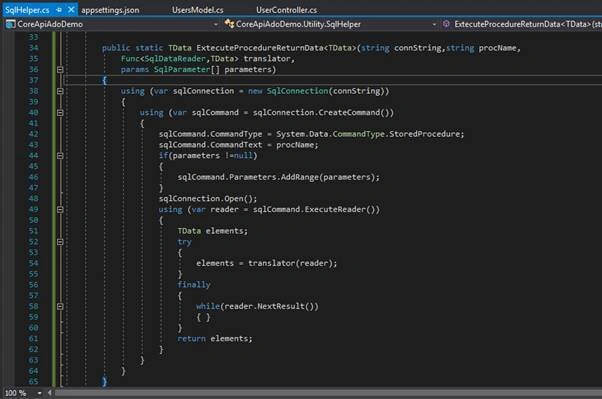Collapse the using sqlCommand block at line 40
This screenshot has width=602, height=399.
(x=60, y=113)
